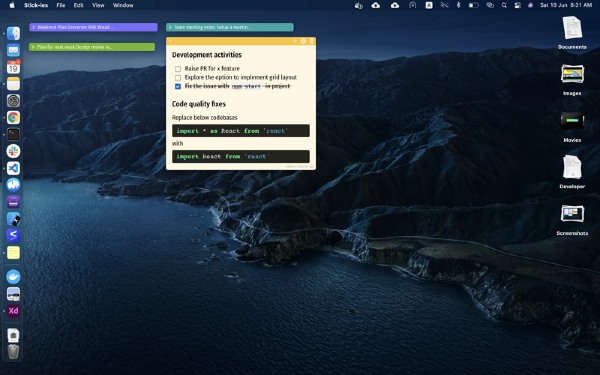This screenshot has height=375, width=600.
Task: Open the Trash in the dock
Action: tap(13, 352)
